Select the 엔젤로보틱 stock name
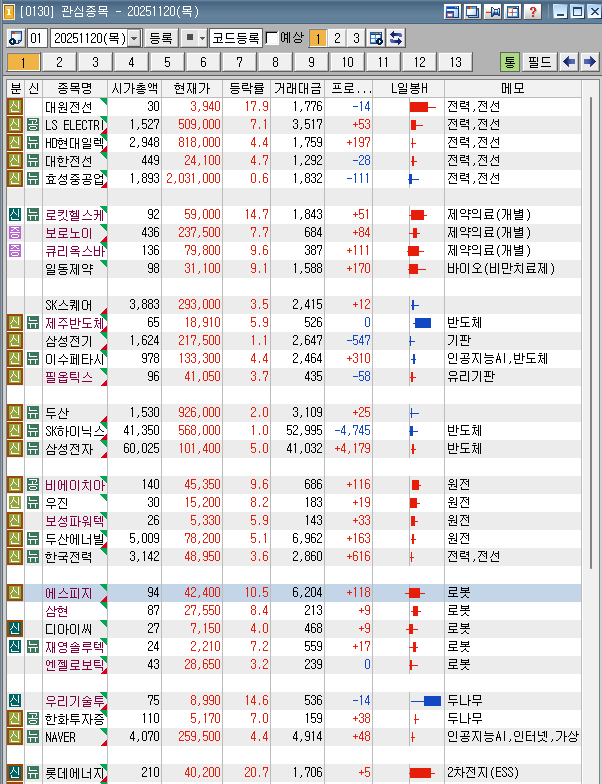This screenshot has height=784, width=602. (74, 664)
